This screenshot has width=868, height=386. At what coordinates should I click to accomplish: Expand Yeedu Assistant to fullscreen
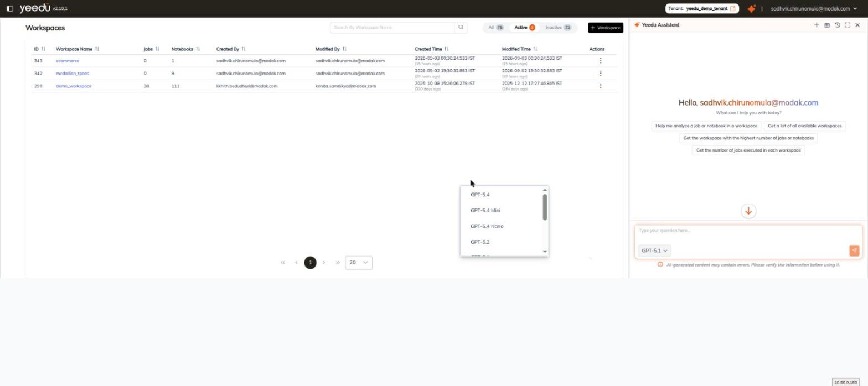tap(848, 25)
